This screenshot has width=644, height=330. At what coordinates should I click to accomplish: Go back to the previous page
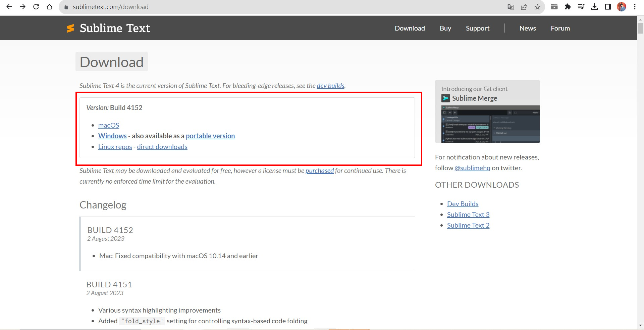tap(9, 7)
